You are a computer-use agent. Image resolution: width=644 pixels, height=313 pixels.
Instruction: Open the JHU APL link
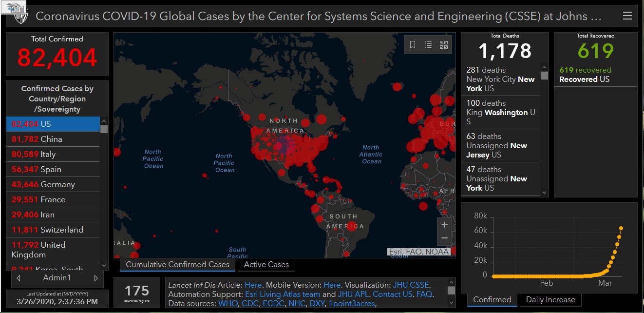pyautogui.click(x=354, y=294)
